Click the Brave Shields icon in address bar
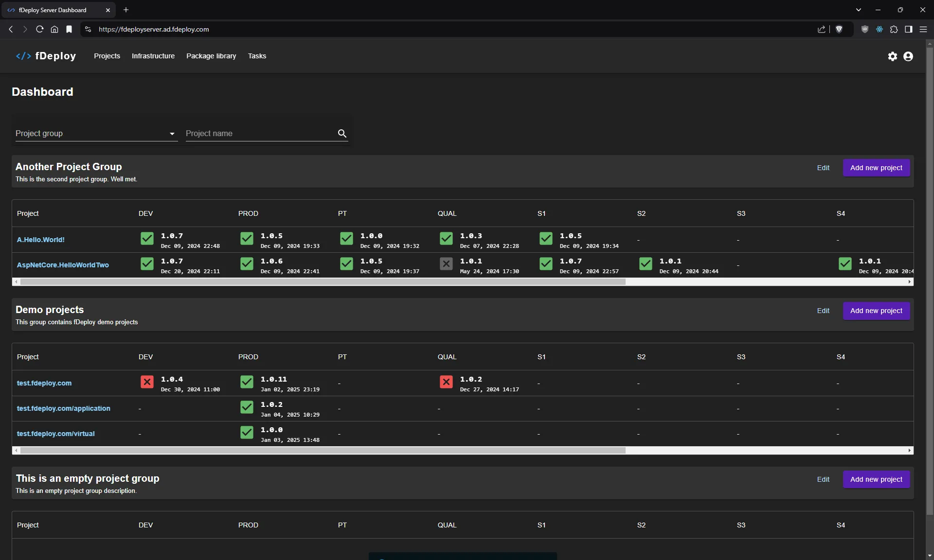Image resolution: width=934 pixels, height=560 pixels. click(840, 29)
